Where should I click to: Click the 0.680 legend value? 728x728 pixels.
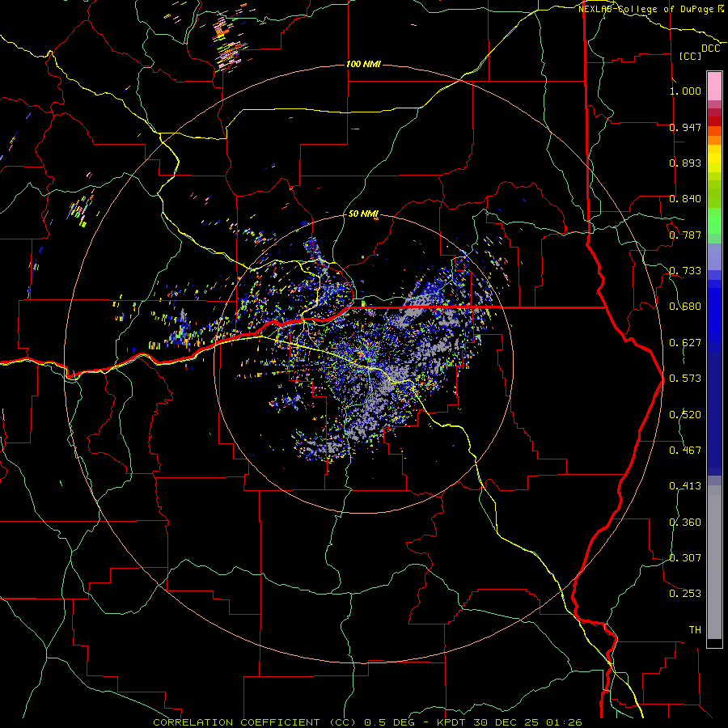[x=685, y=307]
